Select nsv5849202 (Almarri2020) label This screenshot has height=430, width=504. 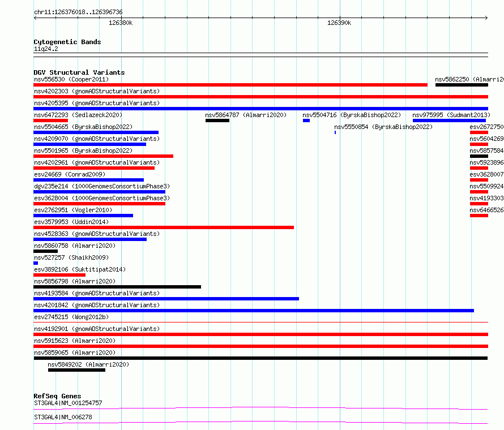point(88,364)
